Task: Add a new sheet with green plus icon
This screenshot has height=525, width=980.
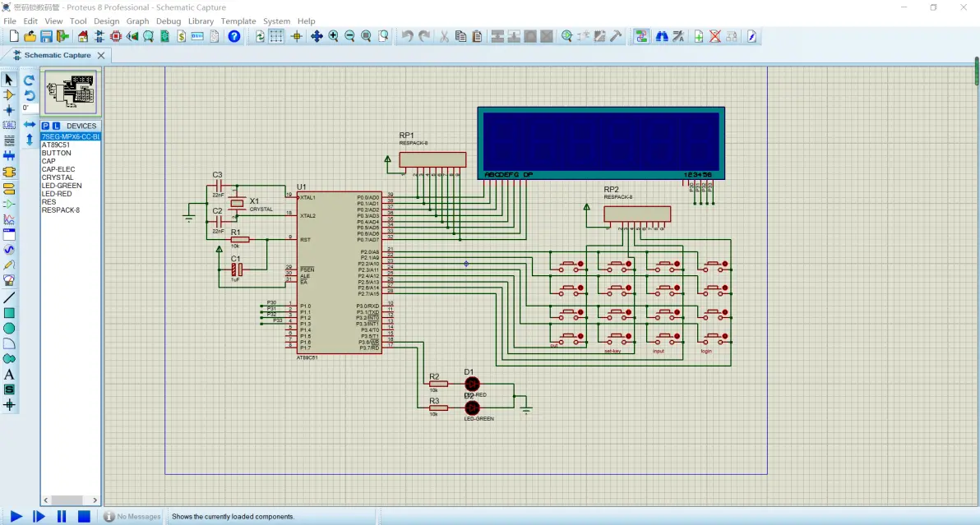Action: tap(699, 36)
